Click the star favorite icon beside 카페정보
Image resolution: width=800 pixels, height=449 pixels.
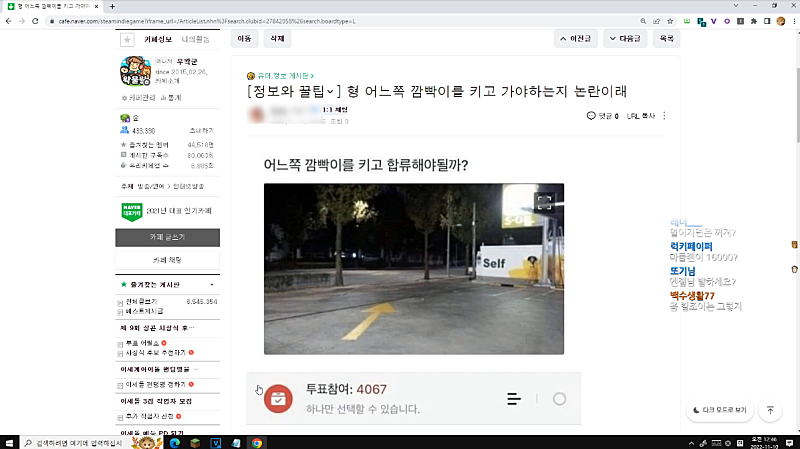(x=126, y=40)
